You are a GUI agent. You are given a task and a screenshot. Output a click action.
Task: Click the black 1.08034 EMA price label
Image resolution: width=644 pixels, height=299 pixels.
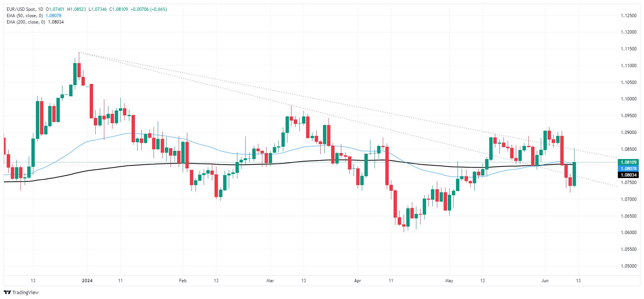point(628,175)
